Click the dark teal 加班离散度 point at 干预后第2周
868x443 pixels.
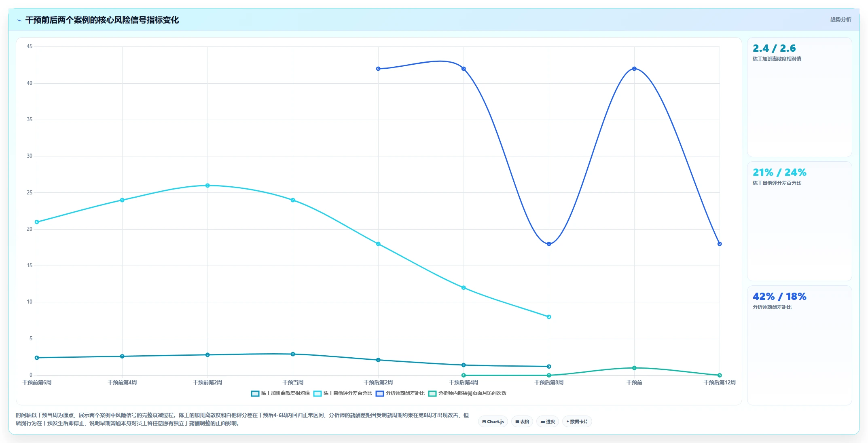tap(378, 360)
